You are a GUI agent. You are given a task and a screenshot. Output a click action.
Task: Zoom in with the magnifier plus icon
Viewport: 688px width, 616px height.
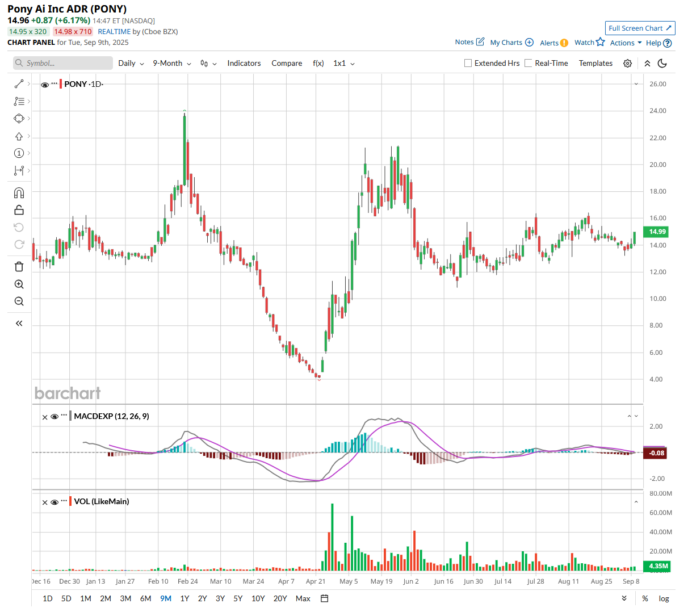tap(19, 284)
